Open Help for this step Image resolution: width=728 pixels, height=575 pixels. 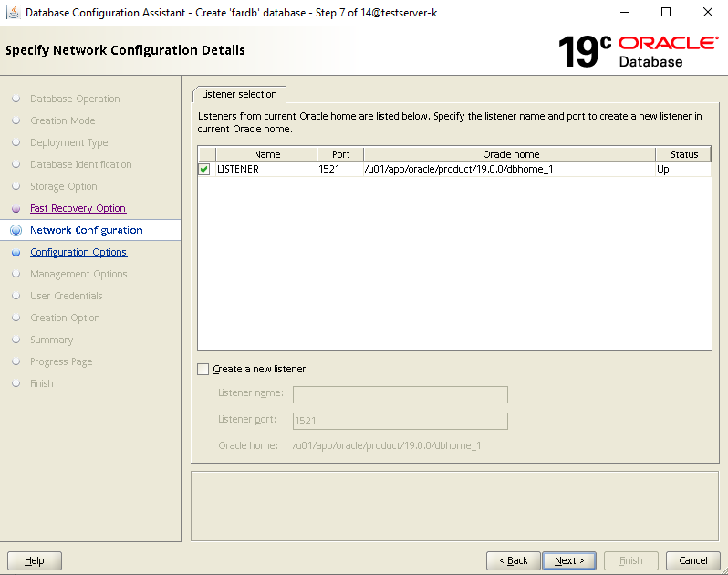click(x=35, y=560)
